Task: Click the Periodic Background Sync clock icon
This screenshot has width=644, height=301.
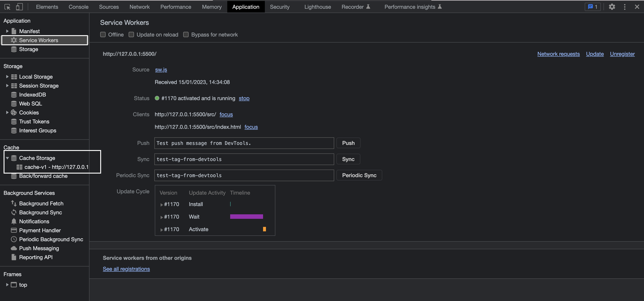Action: (14, 240)
